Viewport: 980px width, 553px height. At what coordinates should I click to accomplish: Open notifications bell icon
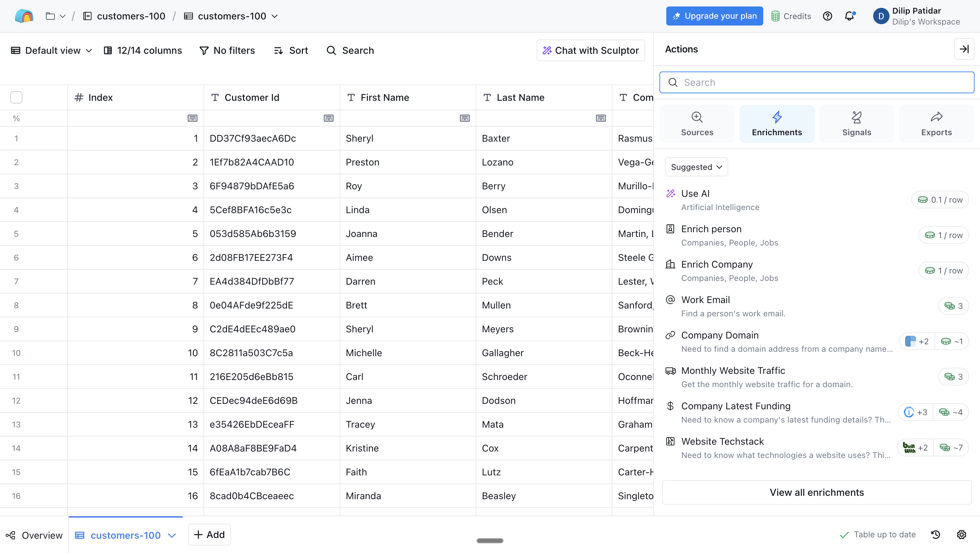[850, 16]
